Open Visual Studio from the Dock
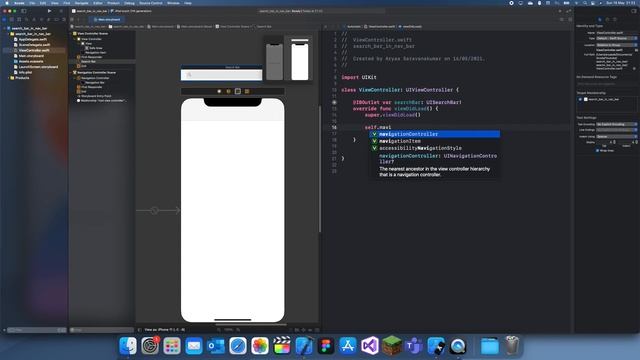The width and height of the screenshot is (640, 360). (370, 346)
